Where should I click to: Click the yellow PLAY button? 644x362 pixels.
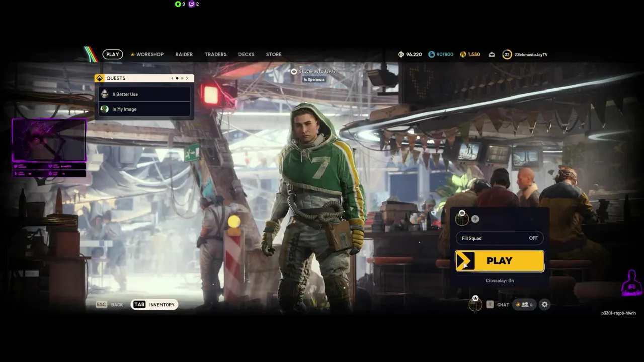(500, 261)
